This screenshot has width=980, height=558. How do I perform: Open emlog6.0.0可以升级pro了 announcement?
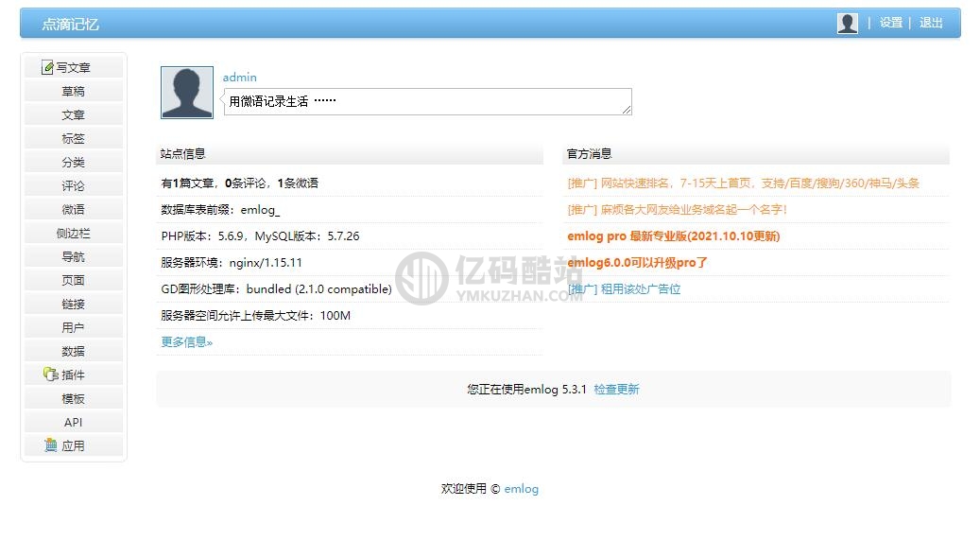pyautogui.click(x=637, y=263)
